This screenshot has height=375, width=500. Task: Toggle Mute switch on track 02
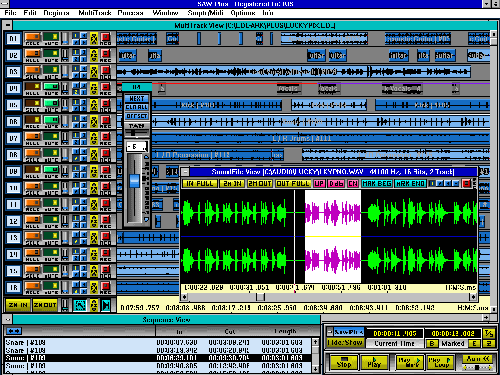point(51,54)
